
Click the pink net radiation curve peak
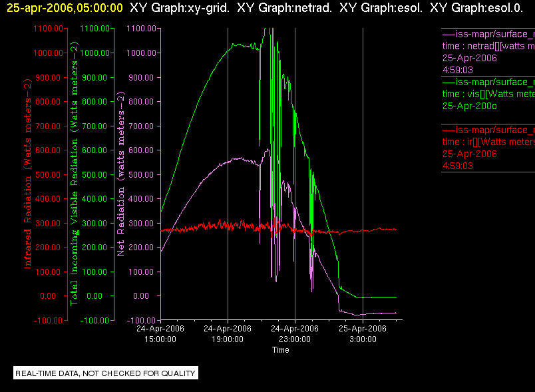(x=268, y=150)
